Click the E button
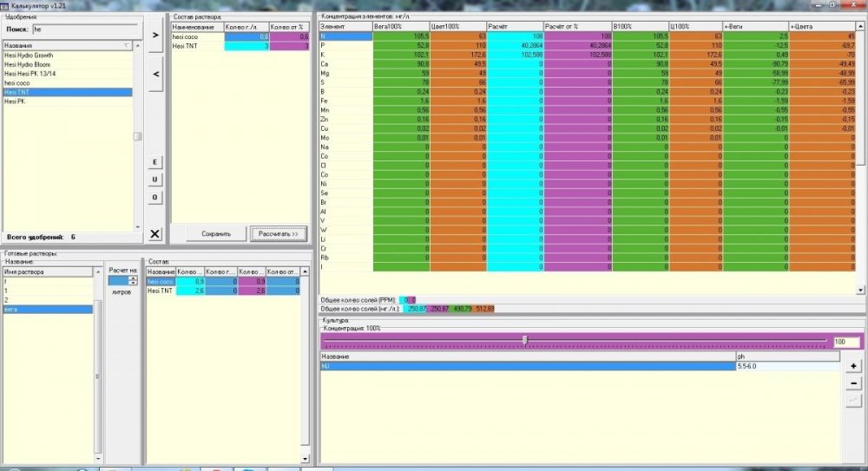 click(155, 162)
